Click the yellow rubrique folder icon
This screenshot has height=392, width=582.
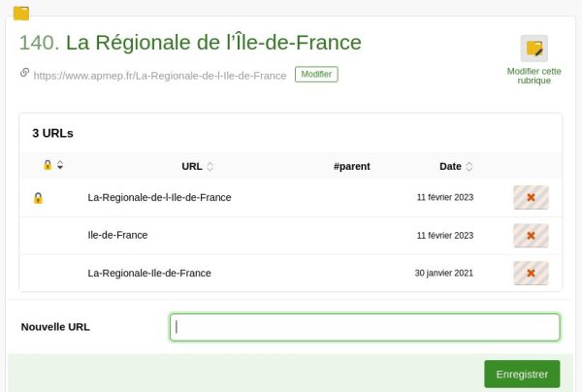[x=21, y=13]
